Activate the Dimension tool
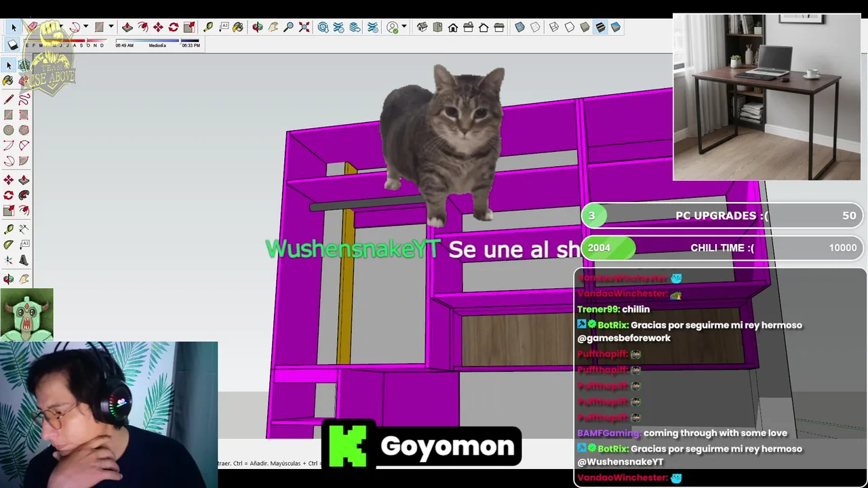 tap(24, 228)
